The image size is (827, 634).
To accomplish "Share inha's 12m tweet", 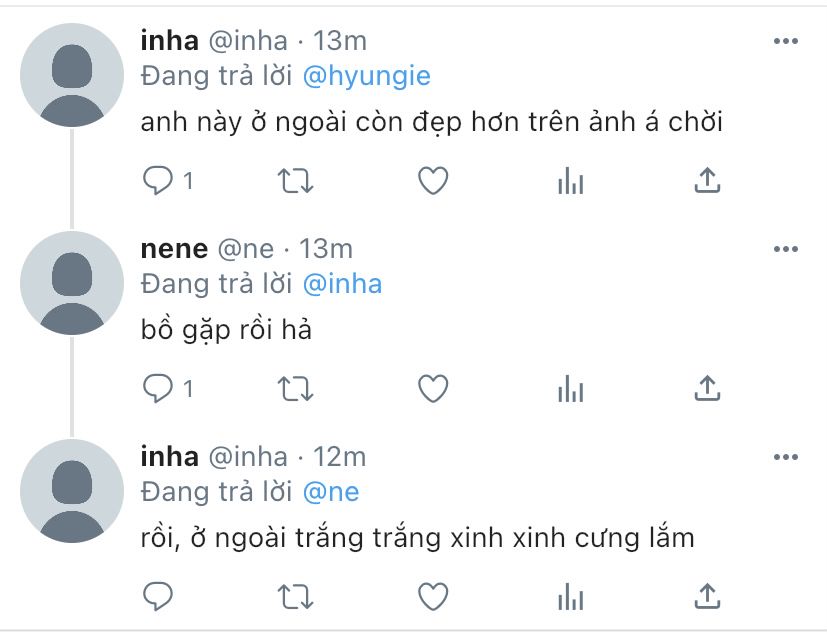I will click(x=707, y=596).
